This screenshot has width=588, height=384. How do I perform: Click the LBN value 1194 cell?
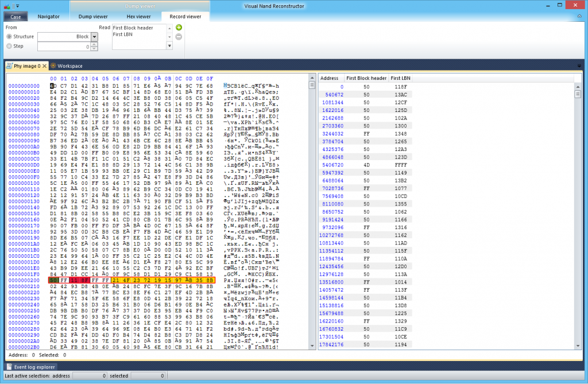pyautogui.click(x=400, y=344)
